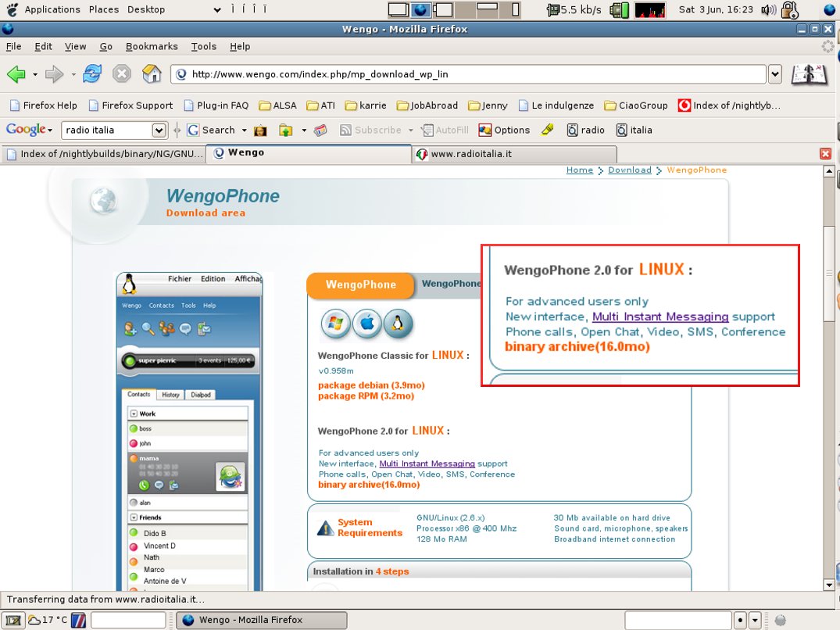Open the ALSA bookmarks folder
This screenshot has width=840, height=630.
tap(277, 106)
